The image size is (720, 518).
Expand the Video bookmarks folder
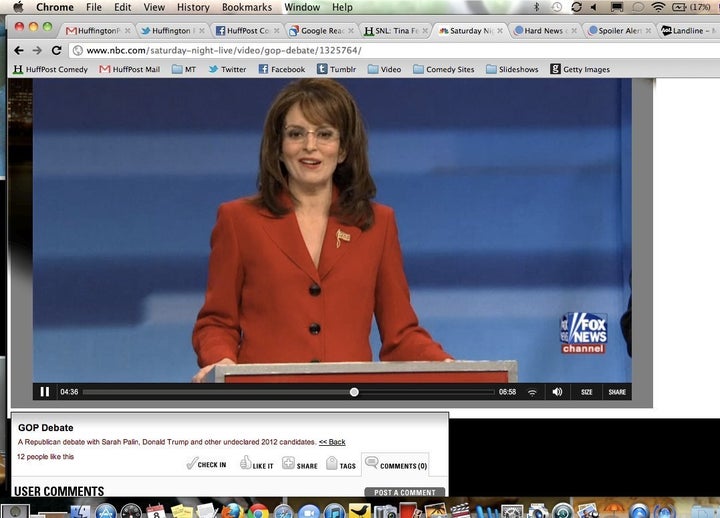click(385, 69)
